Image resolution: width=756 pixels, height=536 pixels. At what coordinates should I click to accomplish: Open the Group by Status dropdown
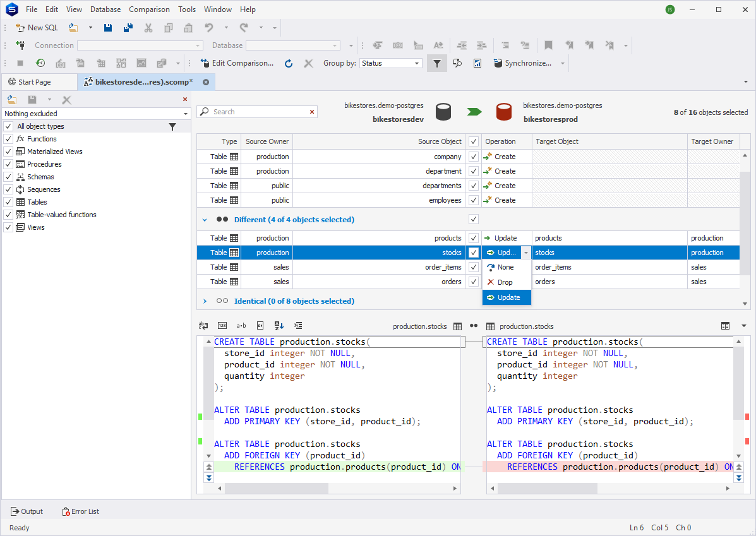click(x=417, y=63)
